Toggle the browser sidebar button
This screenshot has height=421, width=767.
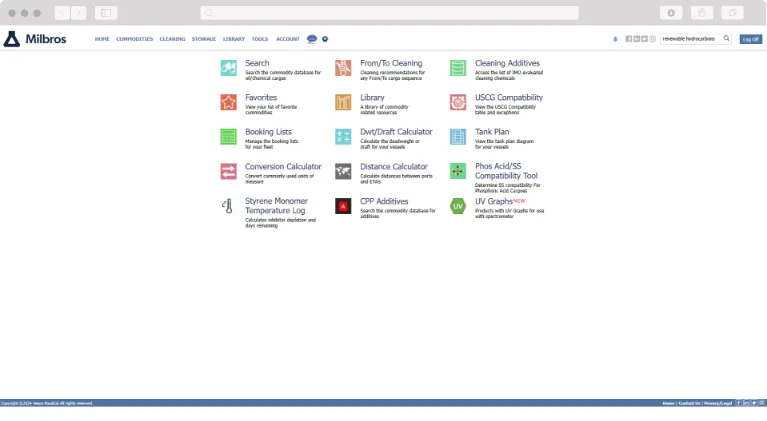tap(106, 13)
